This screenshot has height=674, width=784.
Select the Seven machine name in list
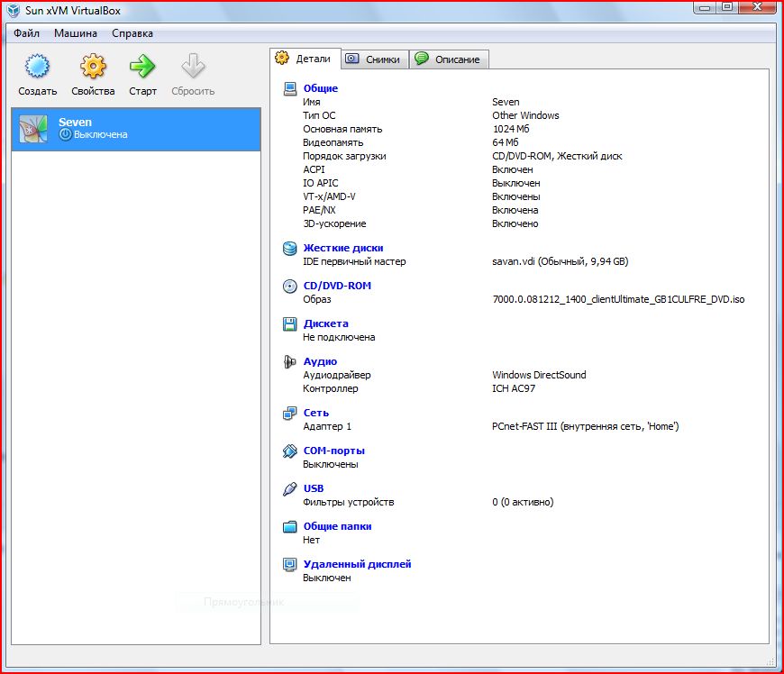pos(75,122)
